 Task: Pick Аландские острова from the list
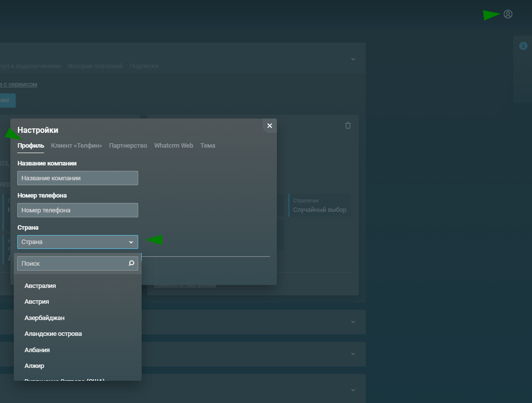click(x=53, y=334)
